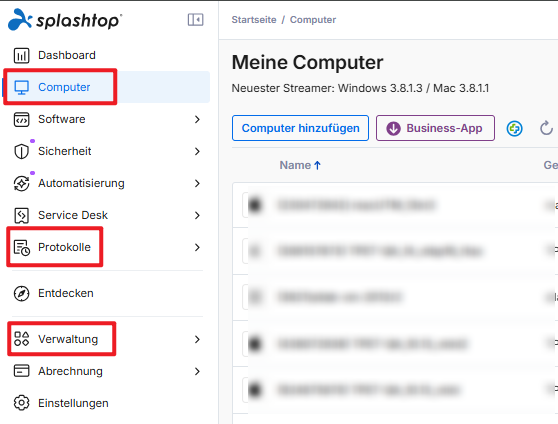558x424 pixels.
Task: Open Einstellungen via the gear icon
Action: pyautogui.click(x=21, y=403)
